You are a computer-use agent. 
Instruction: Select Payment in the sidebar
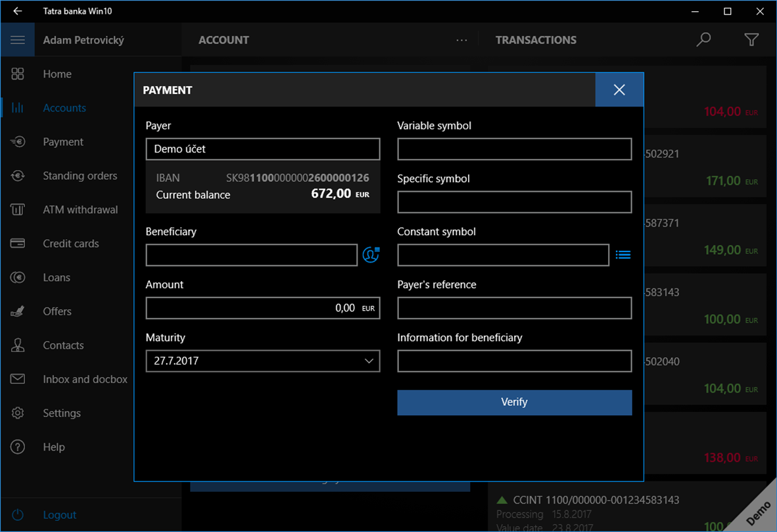coord(63,141)
